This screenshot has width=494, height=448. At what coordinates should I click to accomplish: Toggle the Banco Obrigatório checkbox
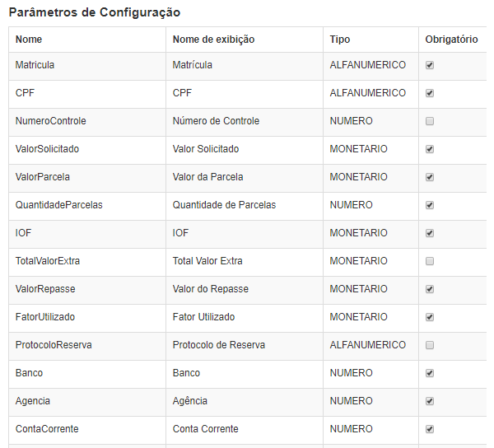click(430, 373)
